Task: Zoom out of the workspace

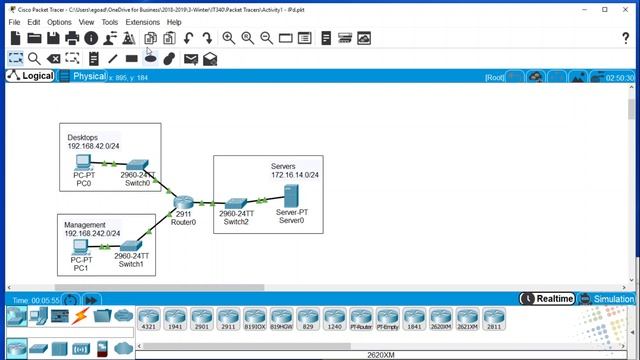Action: [x=267, y=38]
